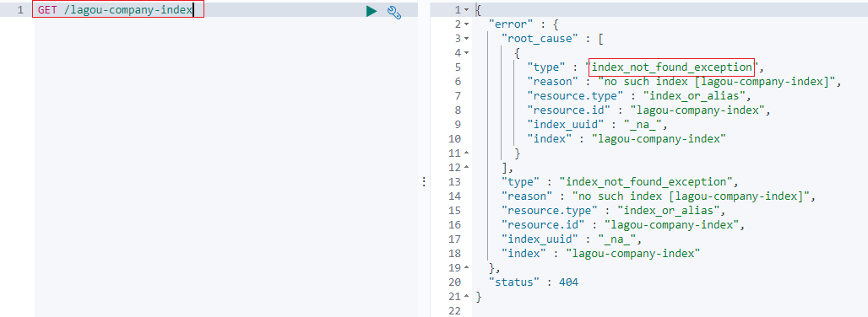The width and height of the screenshot is (868, 317).
Task: Send the request with the green play button
Action: [x=372, y=11]
